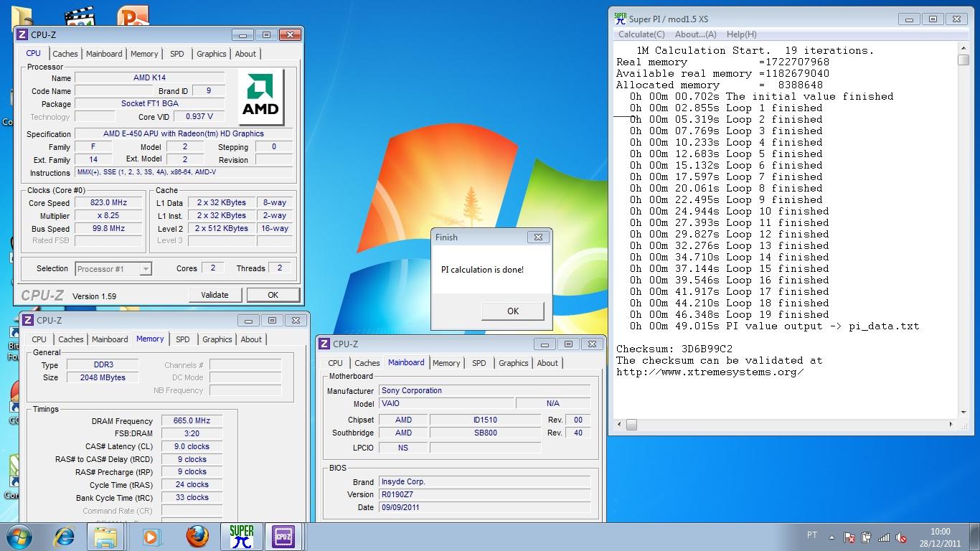Select Graphics tab in Mainboard CPU-Z window
Viewport: 980px width, 551px height.
point(514,363)
